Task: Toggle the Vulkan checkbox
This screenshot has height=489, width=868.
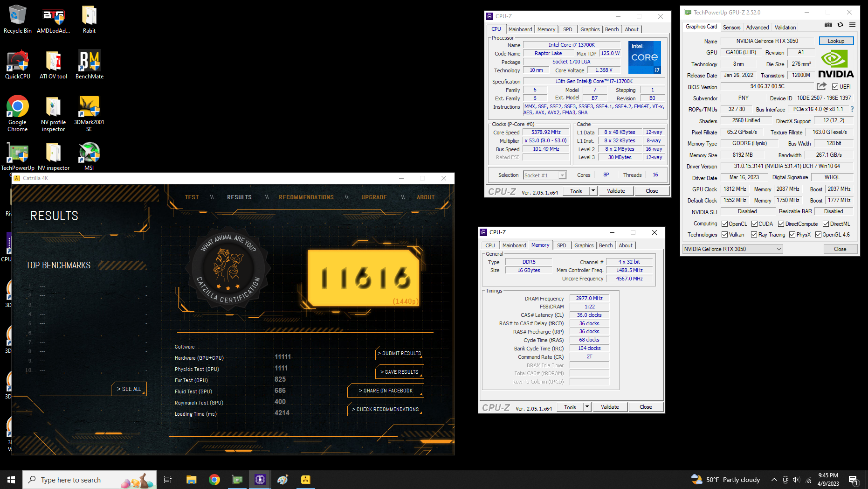Action: click(724, 235)
